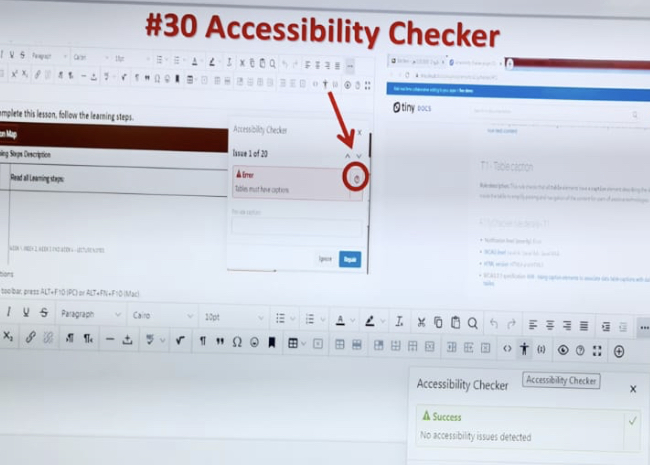The width and height of the screenshot is (650, 465).
Task: Click the Repair button in Accessibility Checker
Action: click(350, 259)
